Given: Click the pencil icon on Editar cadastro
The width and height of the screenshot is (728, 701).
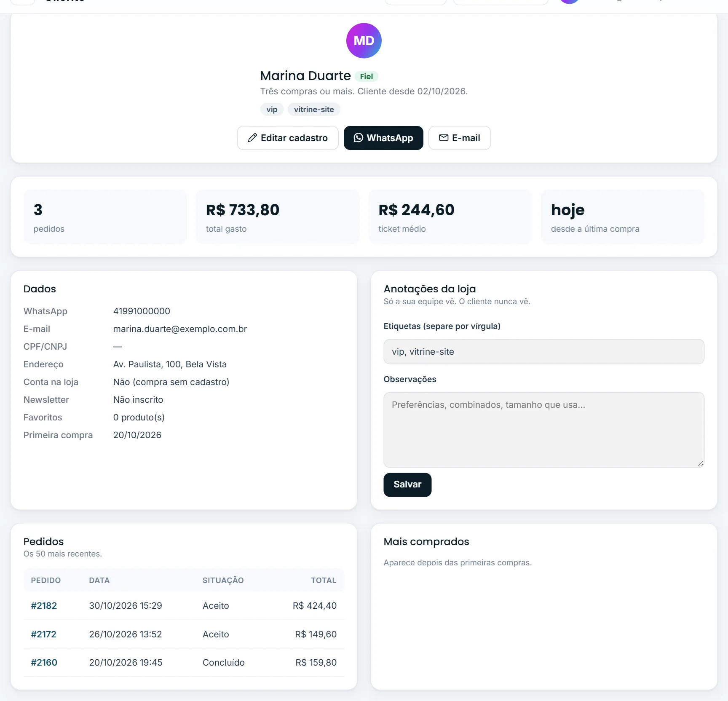Looking at the screenshot, I should coord(252,138).
